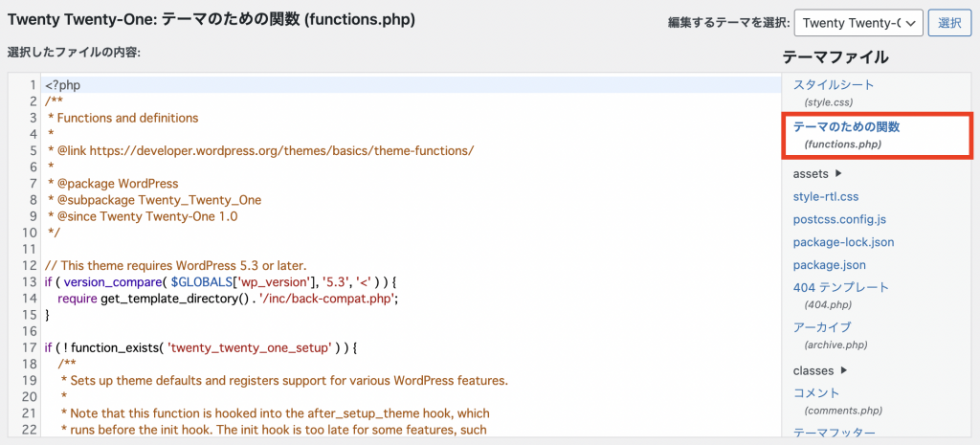980x445 pixels.
Task: Click line number 13 in the gutter
Action: tap(30, 282)
